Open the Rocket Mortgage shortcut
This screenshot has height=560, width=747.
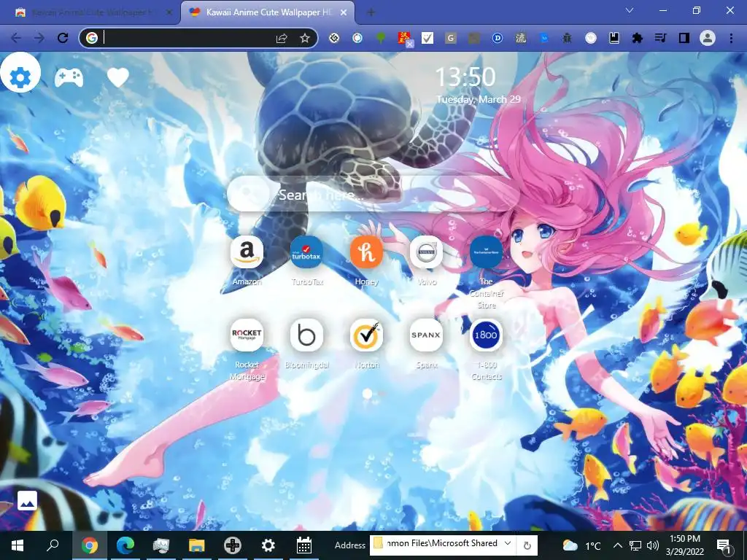point(247,335)
